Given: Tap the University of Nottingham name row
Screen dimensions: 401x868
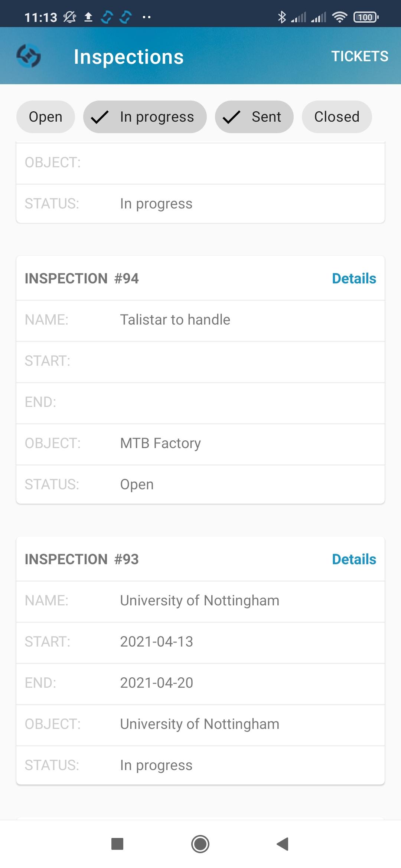Looking at the screenshot, I should [200, 601].
